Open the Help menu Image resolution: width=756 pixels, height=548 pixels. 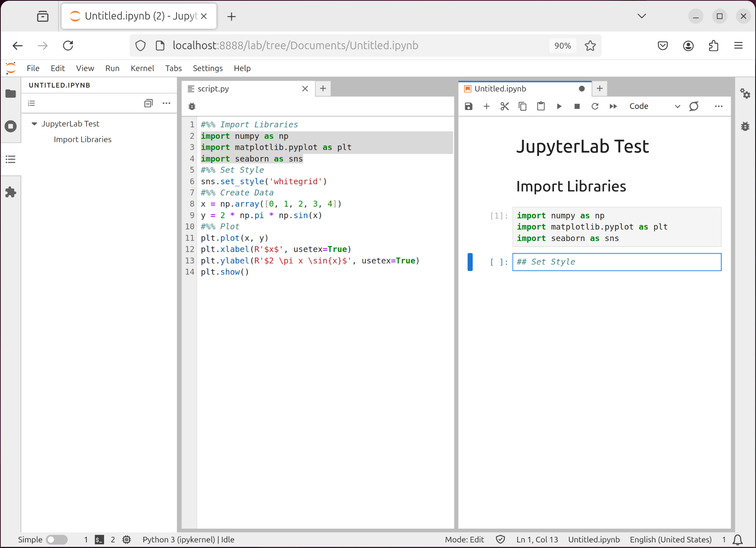click(242, 68)
